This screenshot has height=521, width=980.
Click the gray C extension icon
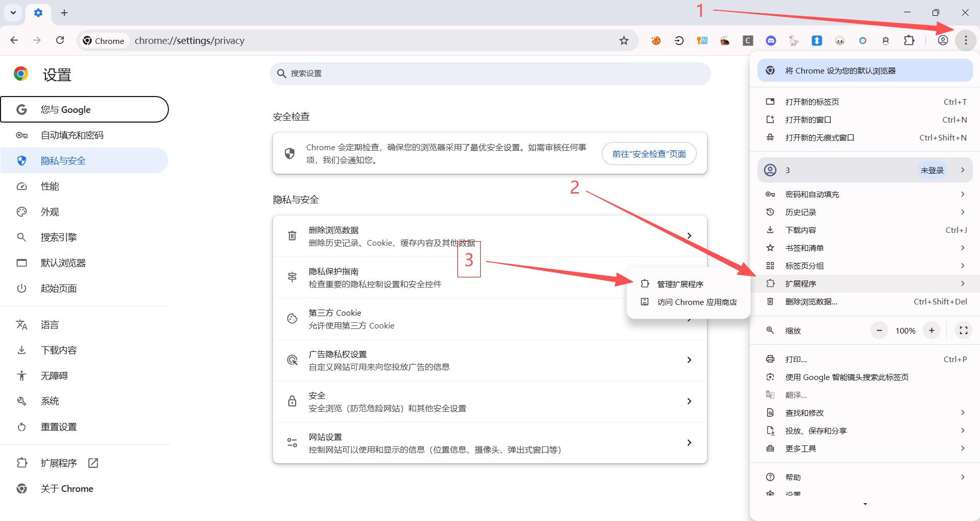pyautogui.click(x=748, y=40)
